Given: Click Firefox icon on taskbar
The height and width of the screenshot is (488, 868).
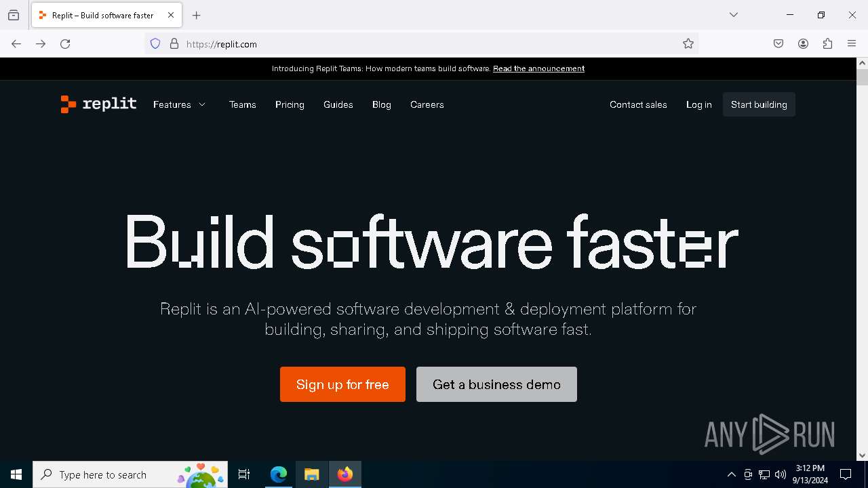Looking at the screenshot, I should [345, 474].
